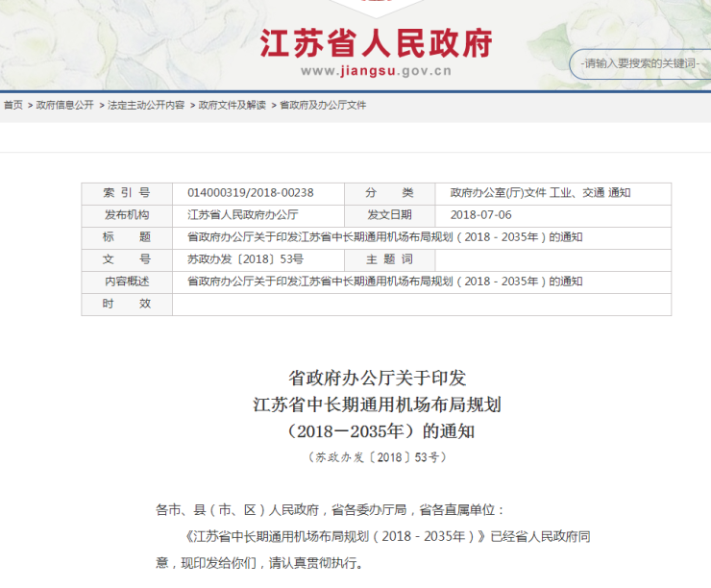Open 法定主动公开内容 breadcrumb link
Screen dimensions: 711x588
tap(146, 105)
